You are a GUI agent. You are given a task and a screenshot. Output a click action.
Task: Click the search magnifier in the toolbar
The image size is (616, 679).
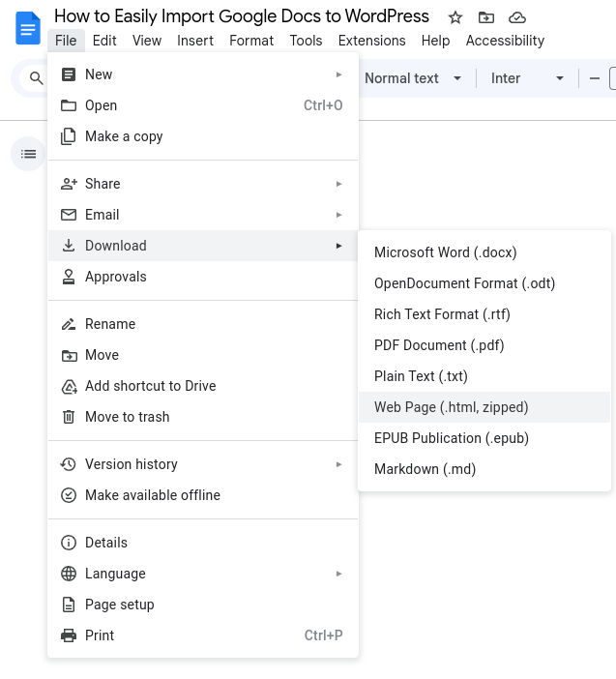tap(37, 78)
